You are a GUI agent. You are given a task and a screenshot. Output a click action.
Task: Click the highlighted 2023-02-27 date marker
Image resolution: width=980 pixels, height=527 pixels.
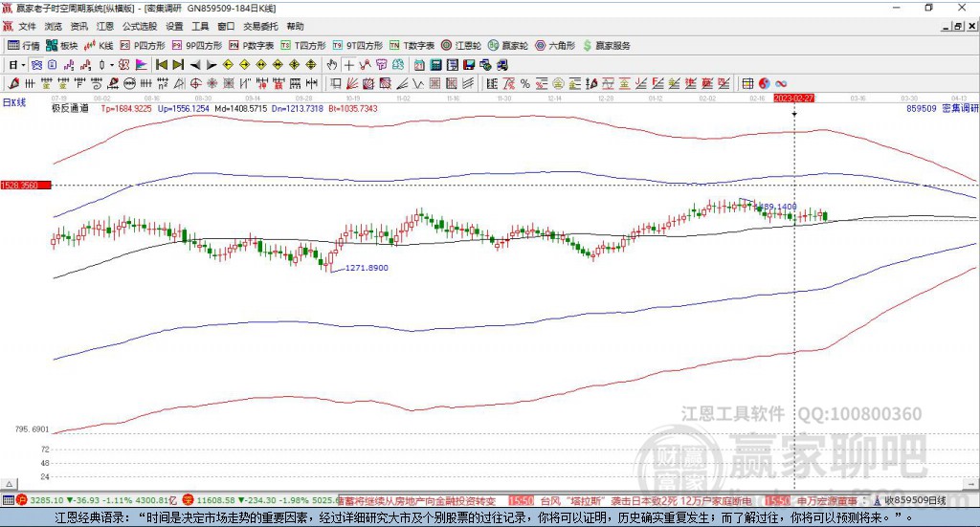[793, 99]
